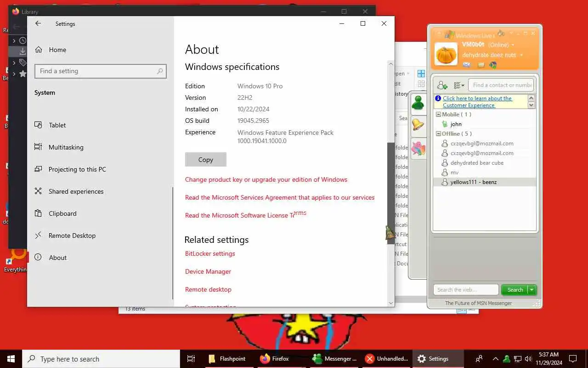Click Change product key or upgrade link

tap(266, 179)
